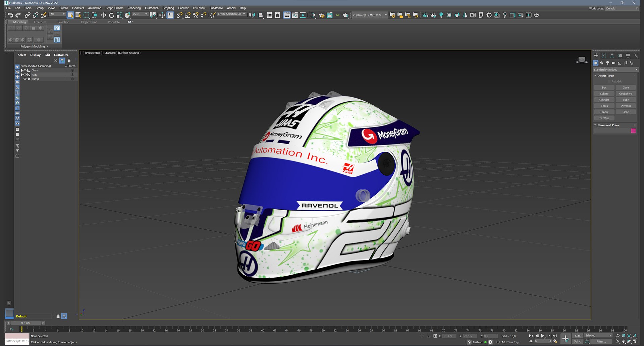The height and width of the screenshot is (346, 644).
Task: Click the light bulb icon in main toolbar
Action: pyautogui.click(x=441, y=15)
